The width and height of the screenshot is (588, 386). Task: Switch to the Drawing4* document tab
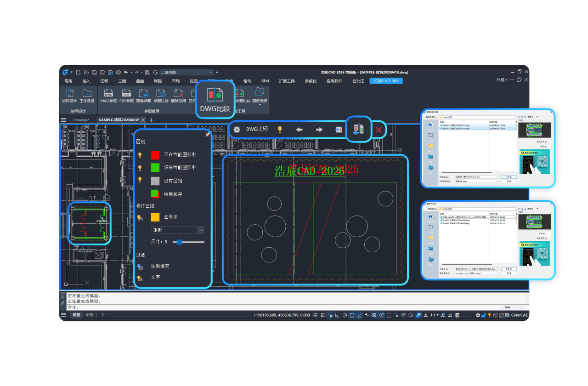tap(81, 120)
